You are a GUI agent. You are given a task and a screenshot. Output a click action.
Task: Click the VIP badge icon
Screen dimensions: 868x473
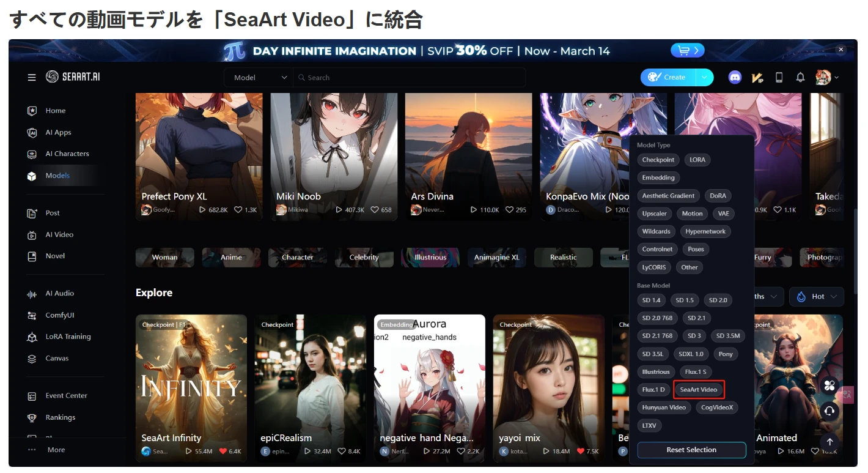[x=757, y=77]
